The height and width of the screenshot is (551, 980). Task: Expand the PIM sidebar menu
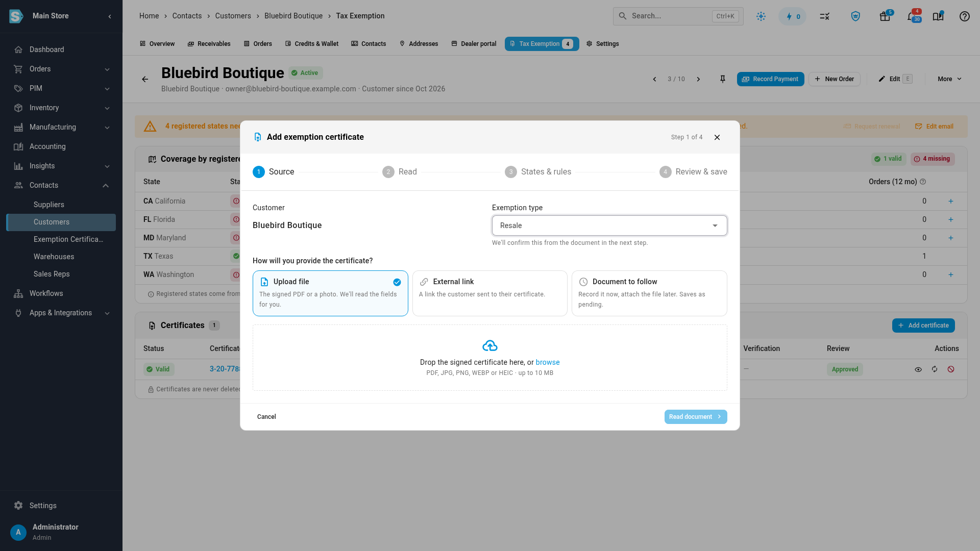(x=61, y=88)
